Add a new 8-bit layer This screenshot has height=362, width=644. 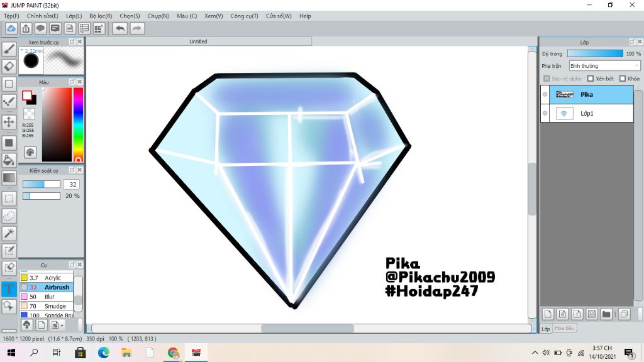[x=563, y=314]
